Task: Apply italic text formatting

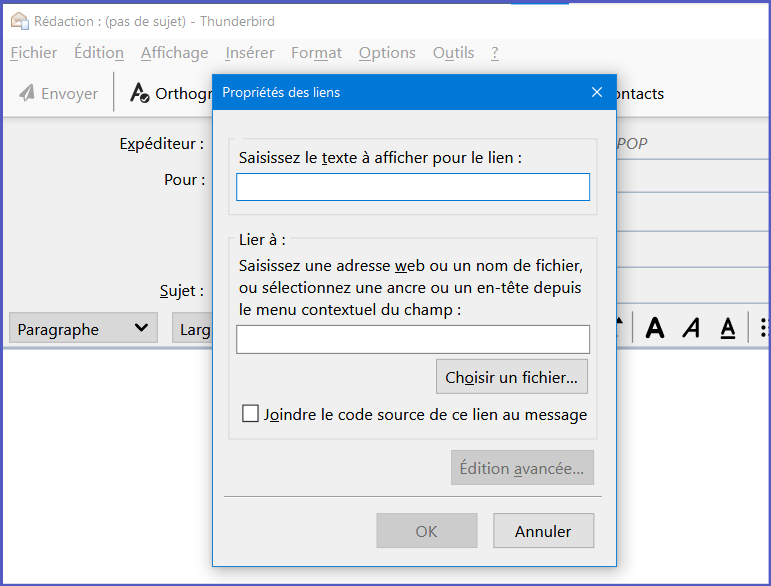Action: (x=691, y=328)
